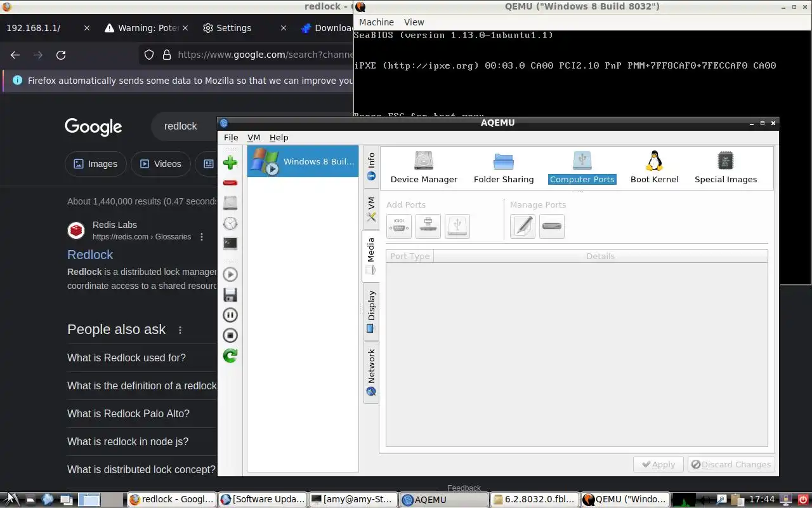Click taskbar clock showing 17:44
The height and width of the screenshot is (508, 812).
coord(762,500)
